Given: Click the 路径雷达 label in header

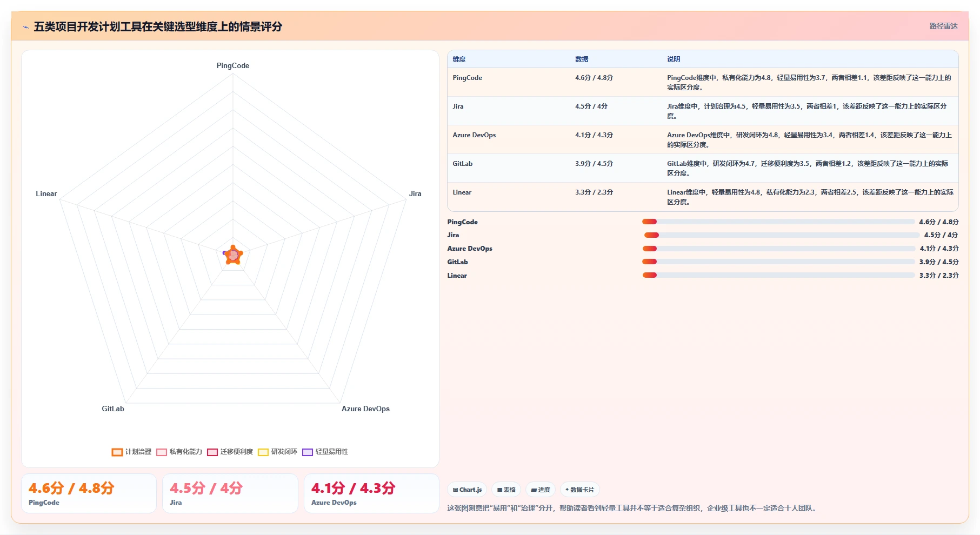Looking at the screenshot, I should pos(943,26).
